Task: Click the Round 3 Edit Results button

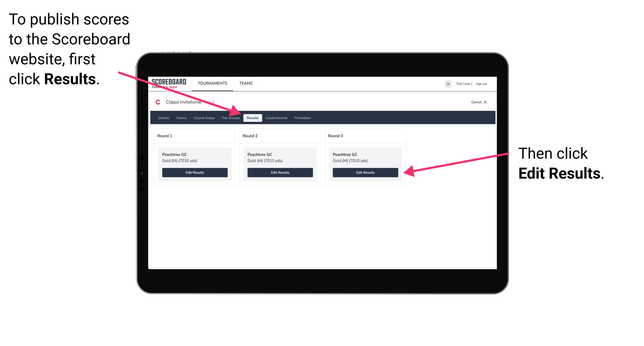Action: [365, 173]
